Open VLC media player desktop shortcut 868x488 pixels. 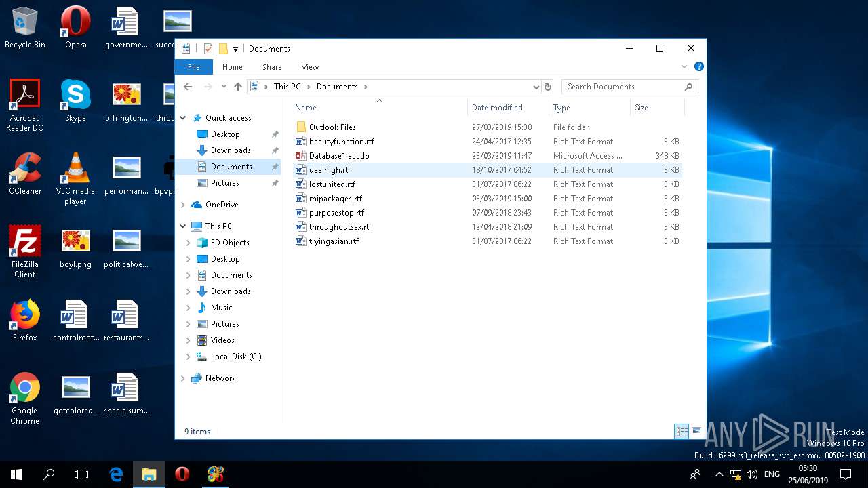coord(75,179)
